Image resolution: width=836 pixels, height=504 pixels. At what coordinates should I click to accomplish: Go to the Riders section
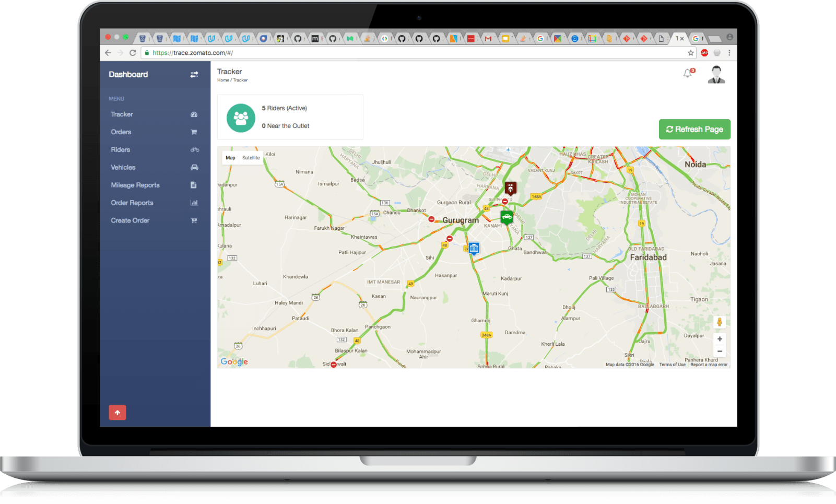pyautogui.click(x=155, y=150)
